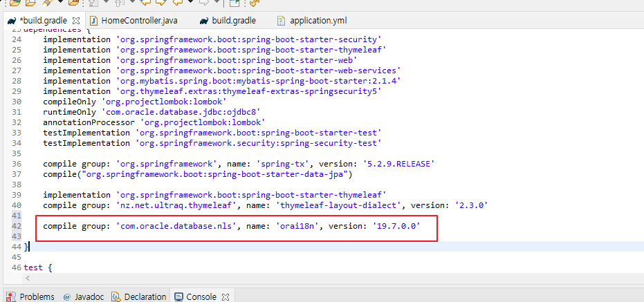The height and width of the screenshot is (302, 644).
Task: Click the '19.7.0.0' version string
Action: coord(397,226)
